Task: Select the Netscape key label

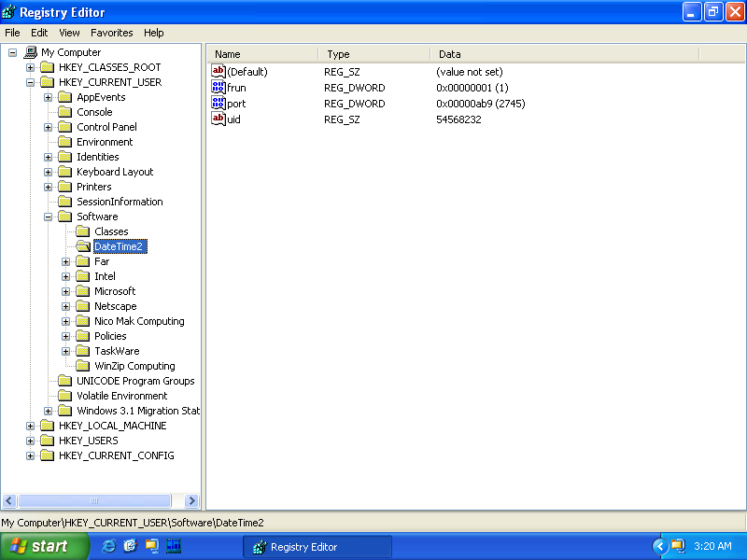Action: pos(115,306)
